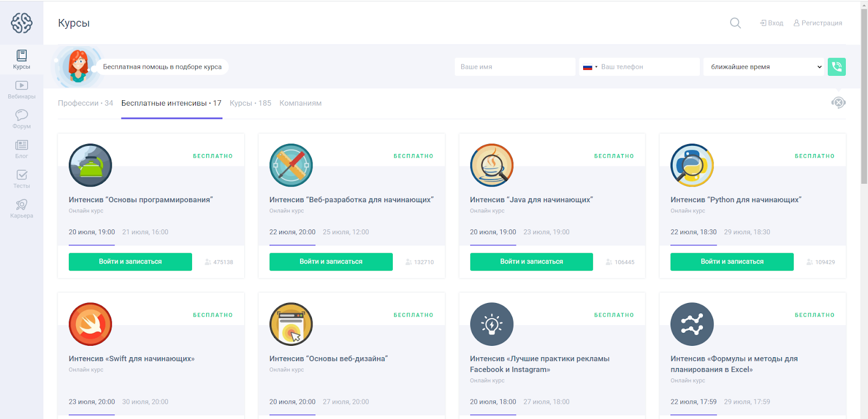Click the web design browser icon

point(291,324)
